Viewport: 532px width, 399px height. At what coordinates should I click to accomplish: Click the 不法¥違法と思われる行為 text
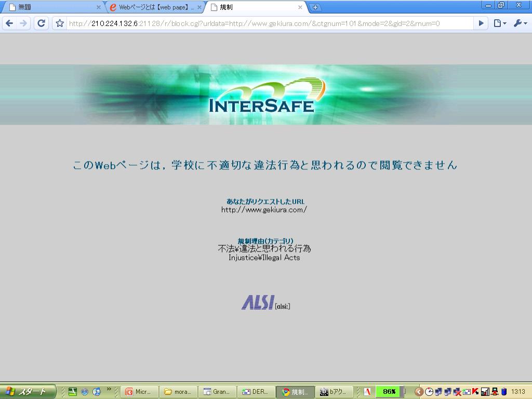[264, 249]
